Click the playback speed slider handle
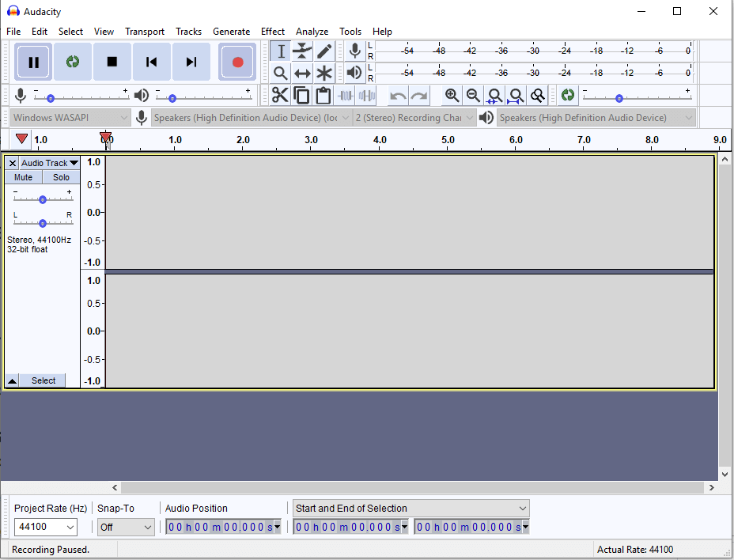Viewport: 734px width, 560px height. pos(619,98)
